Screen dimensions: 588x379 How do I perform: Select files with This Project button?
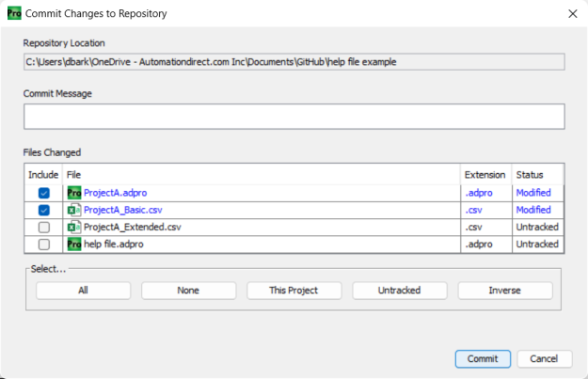pos(294,291)
